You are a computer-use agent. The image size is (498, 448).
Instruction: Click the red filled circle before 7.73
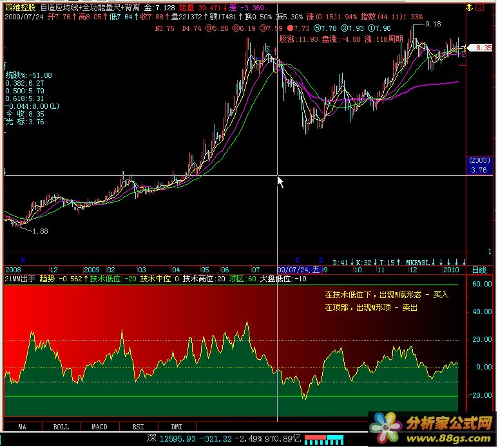pos(291,28)
